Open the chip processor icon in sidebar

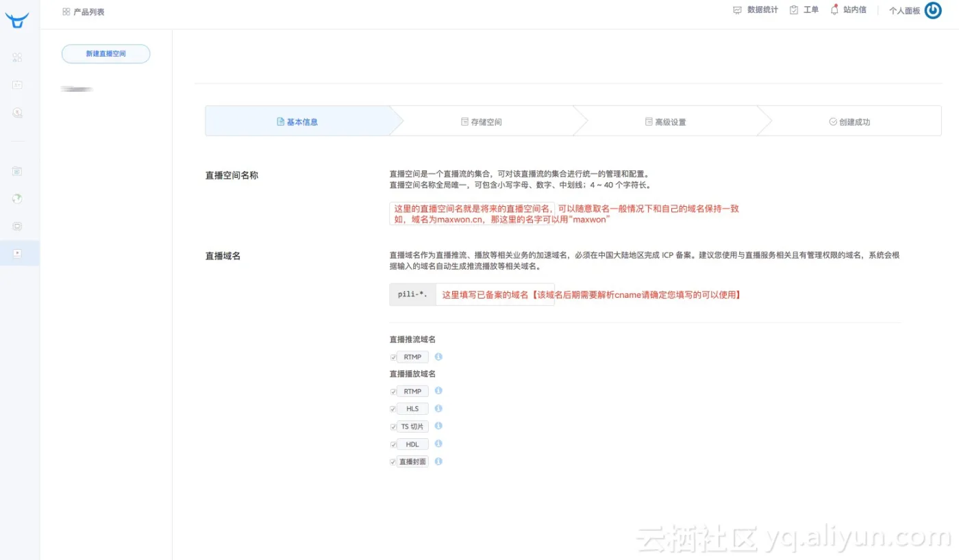tap(18, 226)
